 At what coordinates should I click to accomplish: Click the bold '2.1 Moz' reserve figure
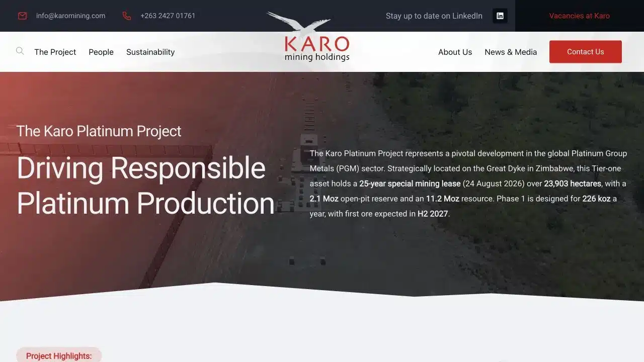coord(324,199)
